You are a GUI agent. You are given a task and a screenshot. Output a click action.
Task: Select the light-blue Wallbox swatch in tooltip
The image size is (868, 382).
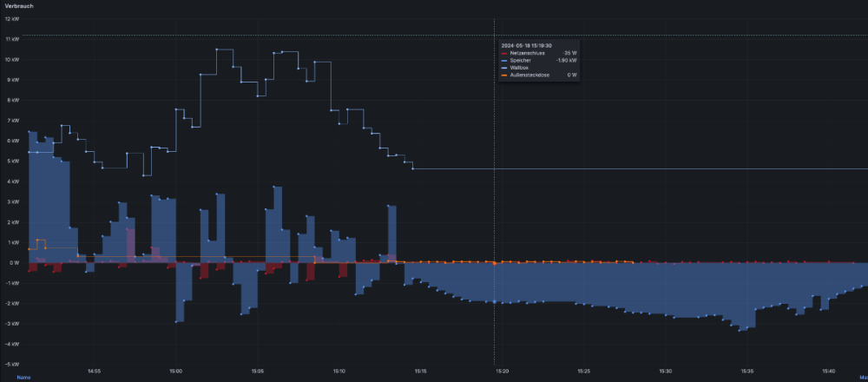coord(504,68)
